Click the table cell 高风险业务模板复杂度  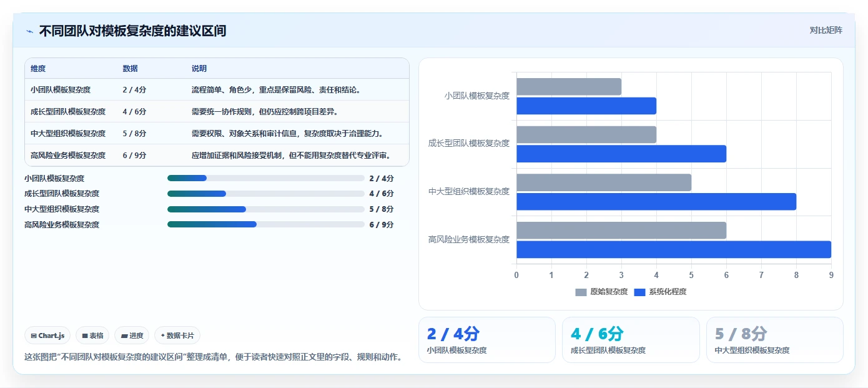pos(68,156)
